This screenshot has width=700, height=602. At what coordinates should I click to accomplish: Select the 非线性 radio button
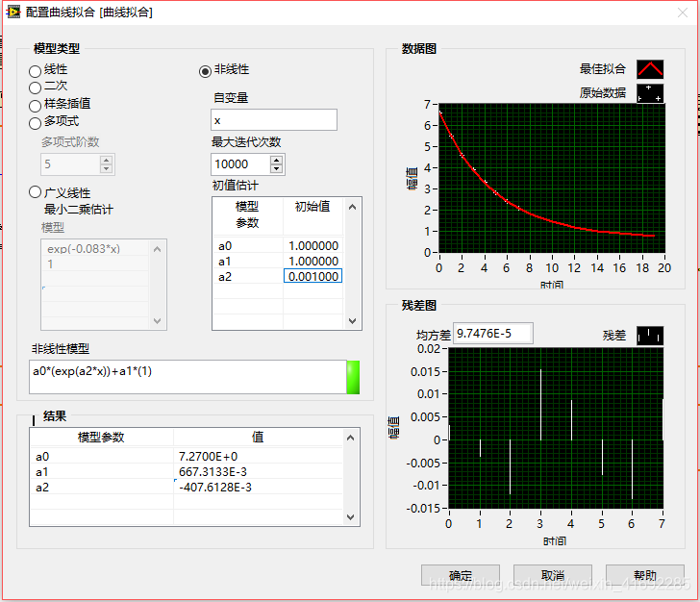coord(205,71)
